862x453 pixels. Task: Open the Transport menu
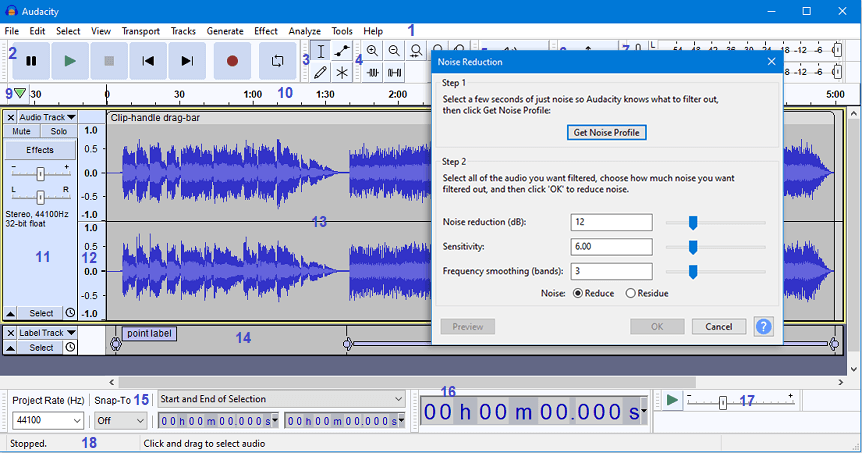141,31
